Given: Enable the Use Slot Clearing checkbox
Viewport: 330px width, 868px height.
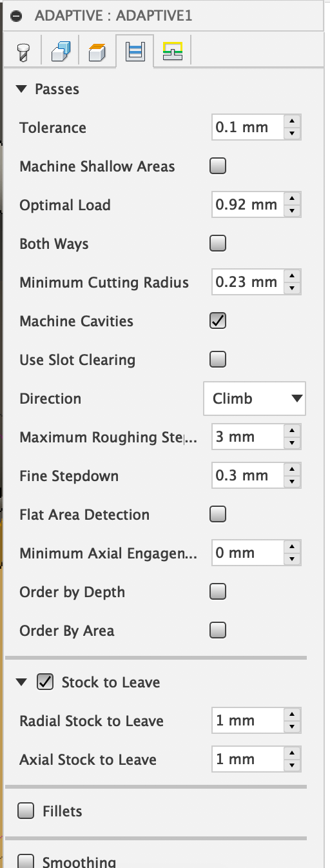Looking at the screenshot, I should [x=218, y=359].
